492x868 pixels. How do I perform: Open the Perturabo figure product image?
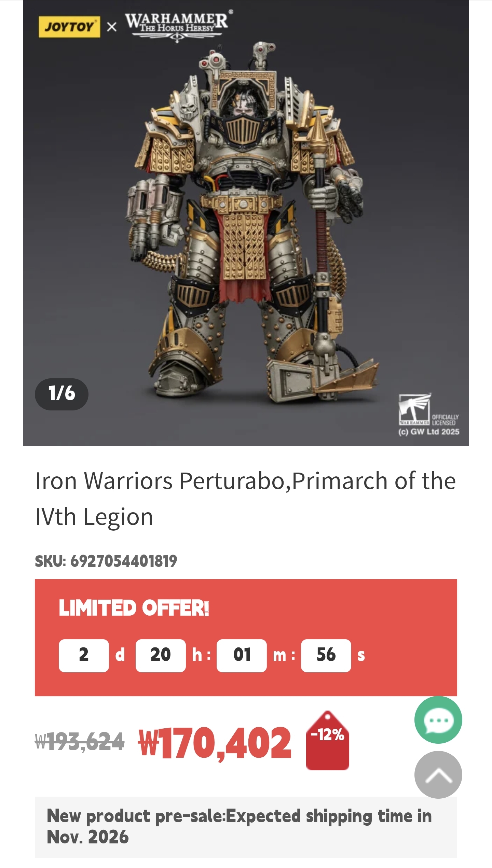[246, 223]
